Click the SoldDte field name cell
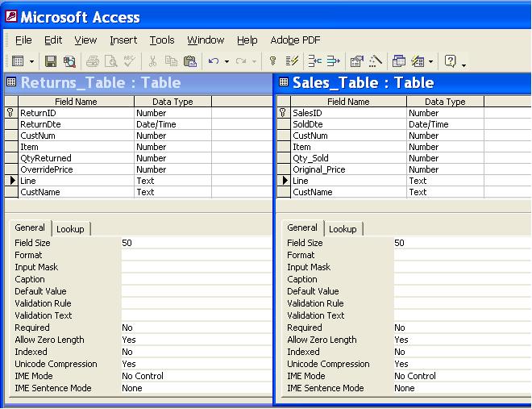This screenshot has width=532, height=409. click(x=348, y=124)
